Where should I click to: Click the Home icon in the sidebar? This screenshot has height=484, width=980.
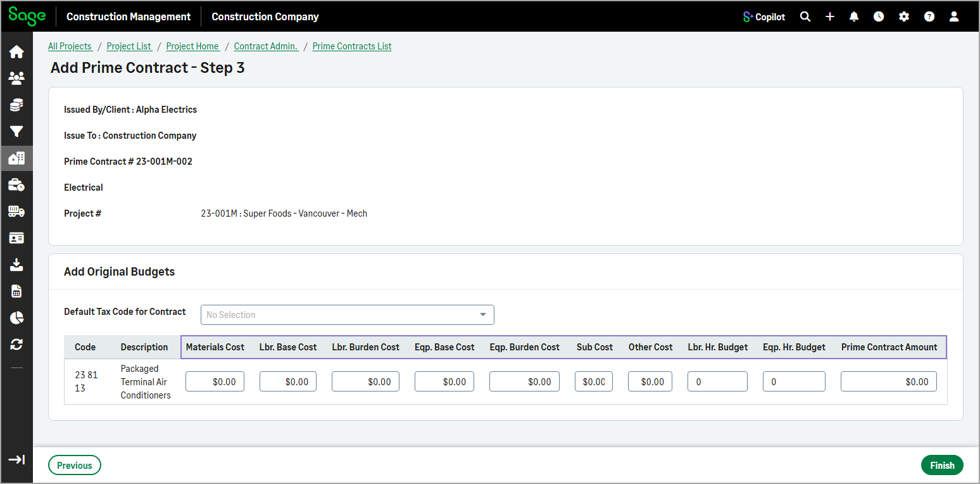(16, 52)
